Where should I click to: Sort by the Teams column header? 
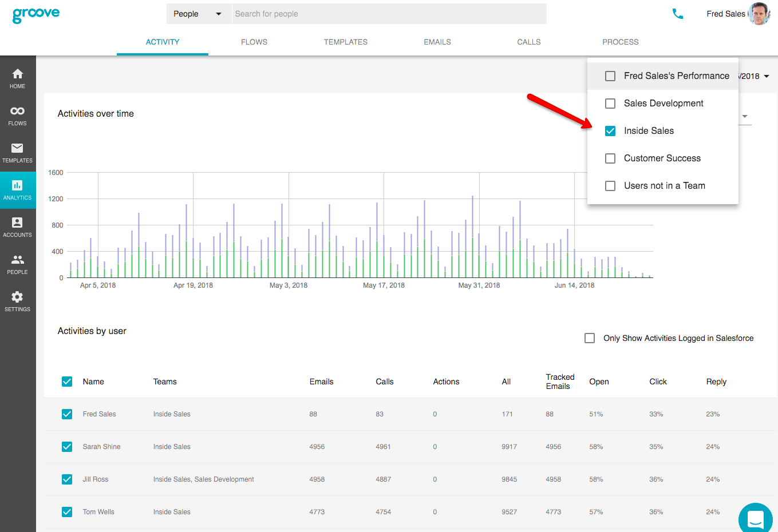pos(165,382)
